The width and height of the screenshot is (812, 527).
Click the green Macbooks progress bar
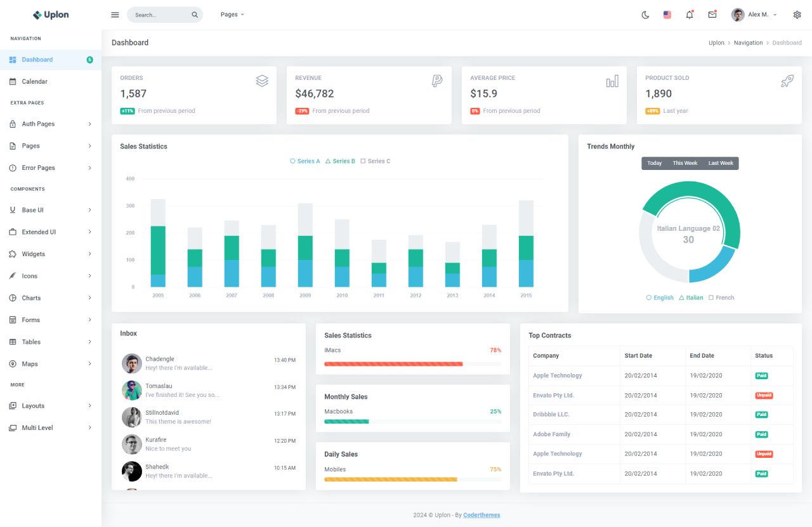click(346, 421)
